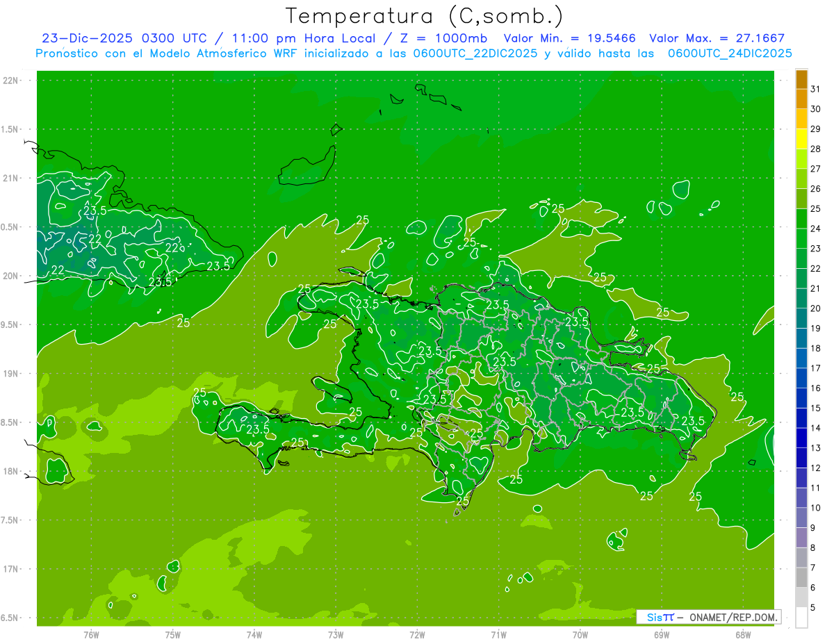
Task: Select the date text '23-Dic-2025 0300 UTC'
Action: (124, 38)
